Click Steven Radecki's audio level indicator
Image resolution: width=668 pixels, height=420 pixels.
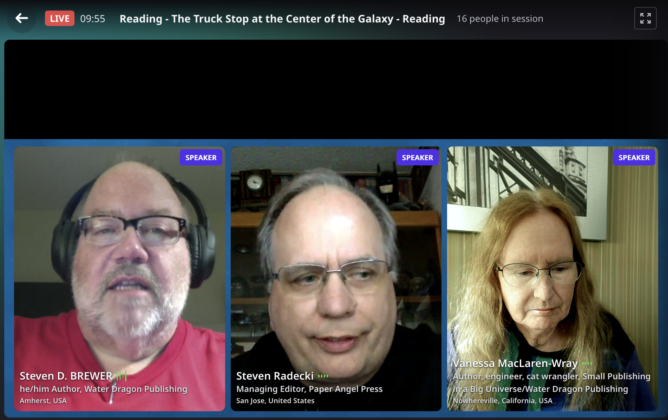click(323, 376)
